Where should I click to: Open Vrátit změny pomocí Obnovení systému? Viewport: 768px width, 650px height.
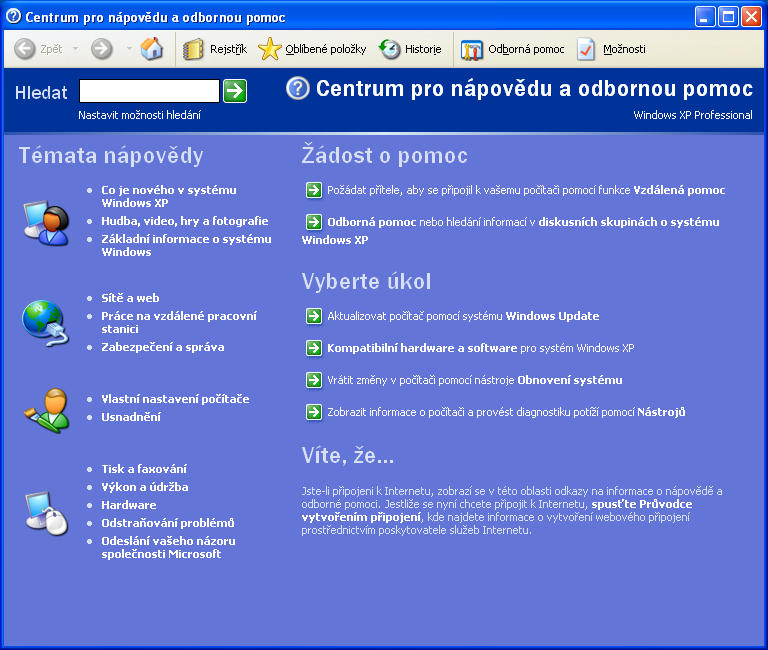(x=475, y=380)
